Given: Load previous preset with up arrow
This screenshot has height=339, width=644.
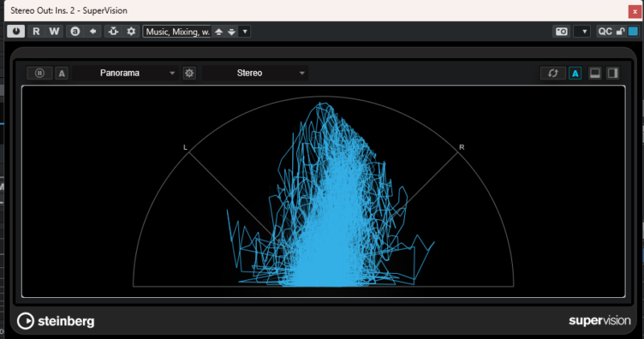Looking at the screenshot, I should point(219,31).
